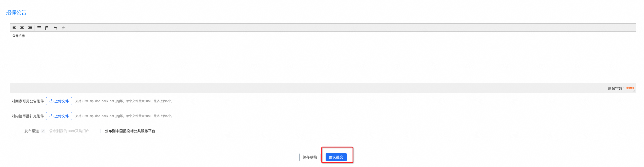The width and height of the screenshot is (644, 167).
Task: Apply right alignment in the editor toolbar
Action: click(x=30, y=28)
